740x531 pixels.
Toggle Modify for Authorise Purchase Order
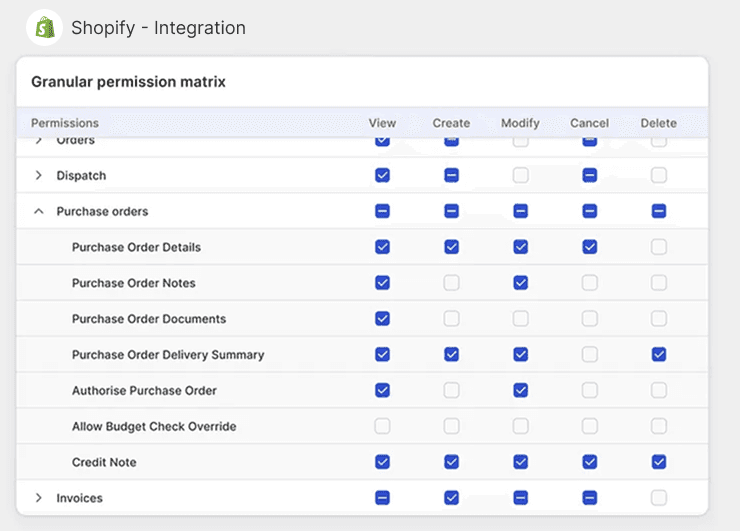pos(520,391)
